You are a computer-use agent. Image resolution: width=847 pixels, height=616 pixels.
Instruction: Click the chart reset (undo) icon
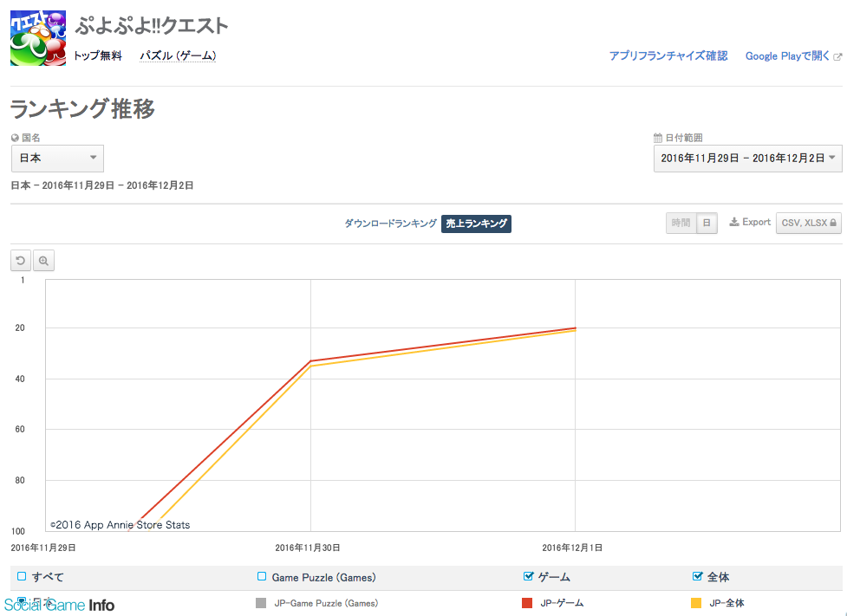[21, 261]
